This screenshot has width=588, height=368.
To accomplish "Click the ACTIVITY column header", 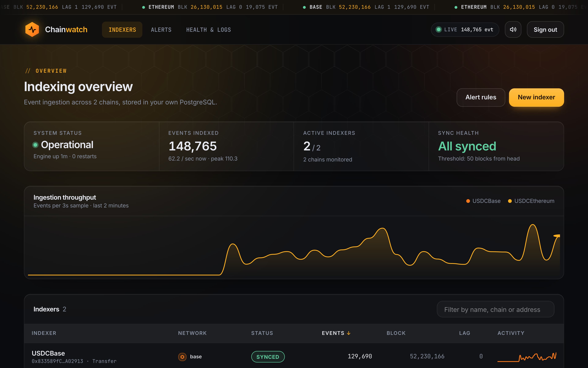I will pyautogui.click(x=511, y=333).
